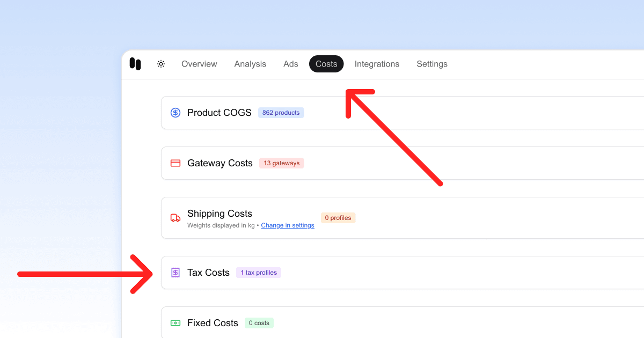644x338 pixels.
Task: Click the Change in settings link
Action: [x=288, y=225]
